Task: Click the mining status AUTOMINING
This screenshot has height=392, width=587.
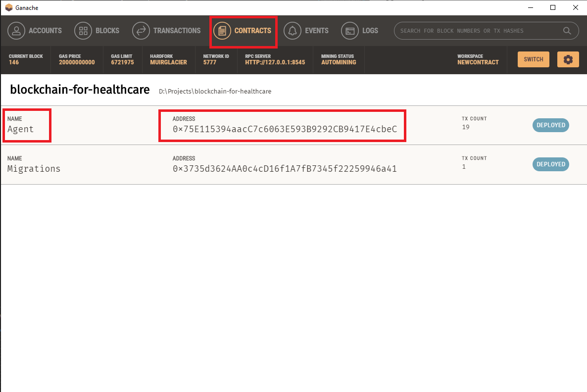Action: click(x=339, y=62)
